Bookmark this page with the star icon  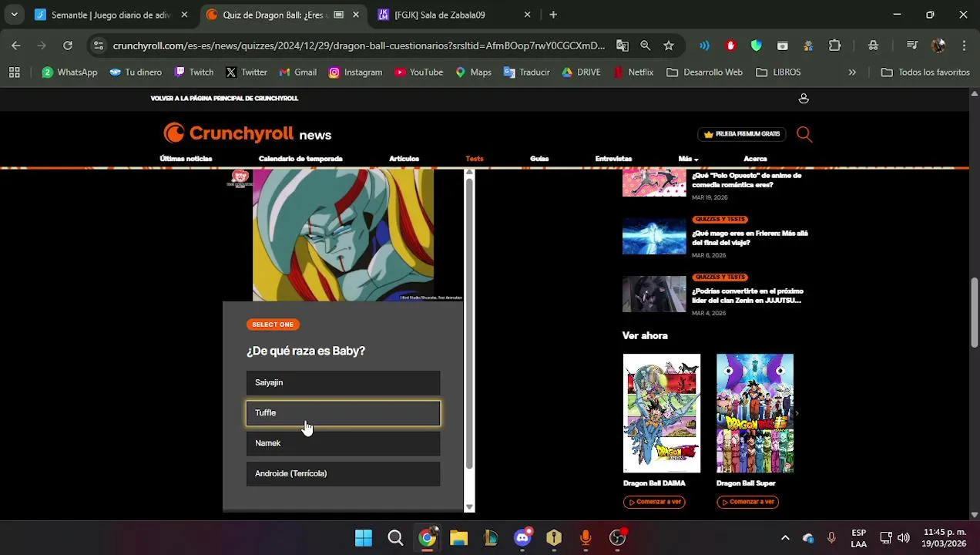[669, 45]
